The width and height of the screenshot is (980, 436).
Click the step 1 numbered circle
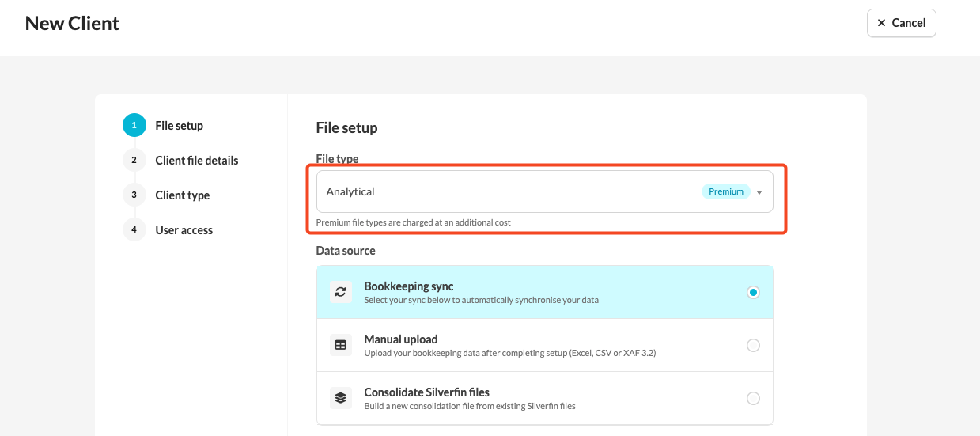pos(134,125)
